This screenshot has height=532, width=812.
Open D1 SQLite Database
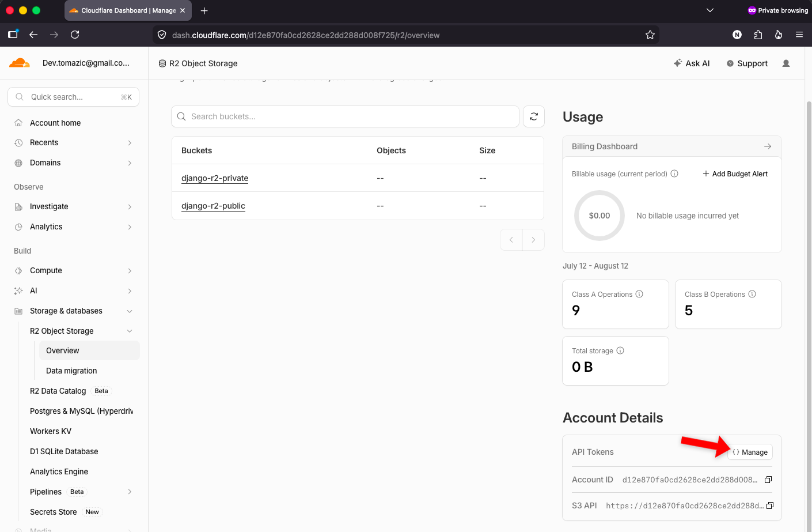[x=64, y=451]
